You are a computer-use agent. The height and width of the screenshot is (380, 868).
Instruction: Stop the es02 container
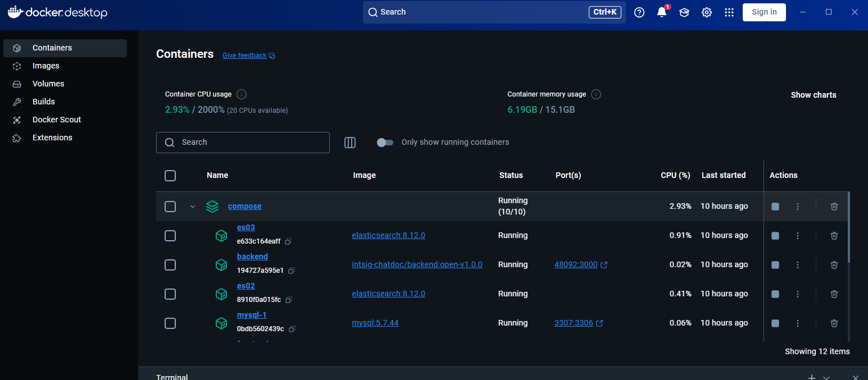pyautogui.click(x=775, y=294)
